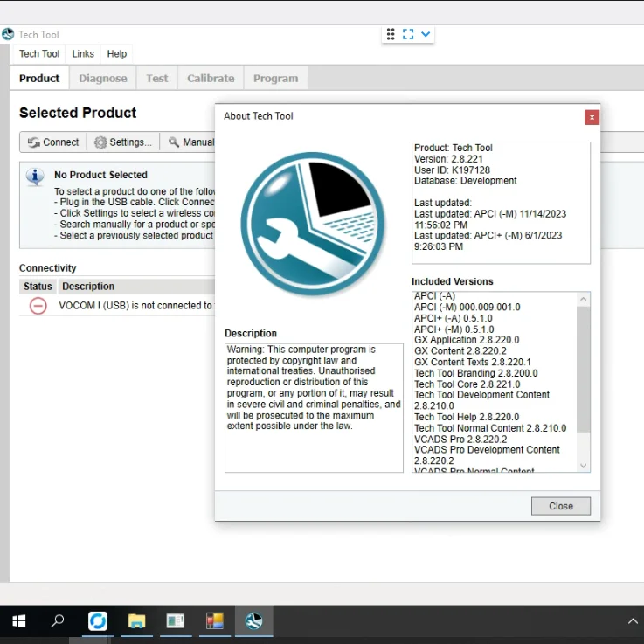Viewport: 644px width, 644px height.
Task: Open the document-window app in taskbar
Action: click(x=176, y=621)
